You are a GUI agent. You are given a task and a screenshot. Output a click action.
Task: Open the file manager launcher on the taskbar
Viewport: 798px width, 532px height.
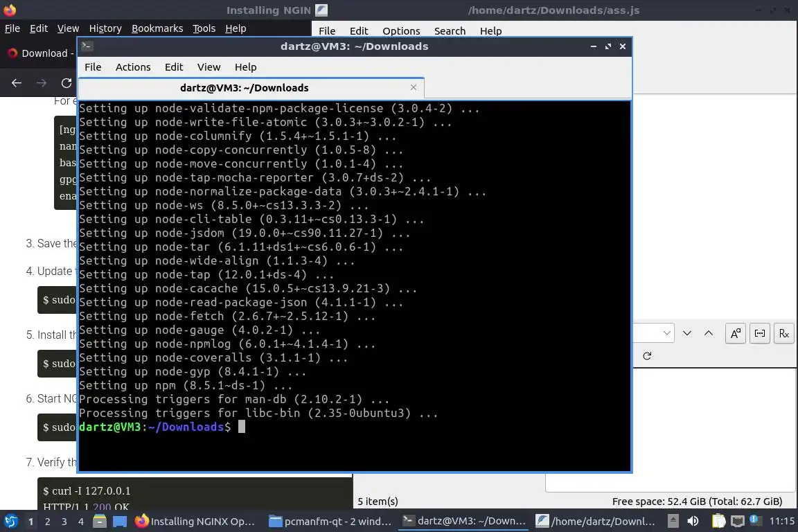[100, 522]
